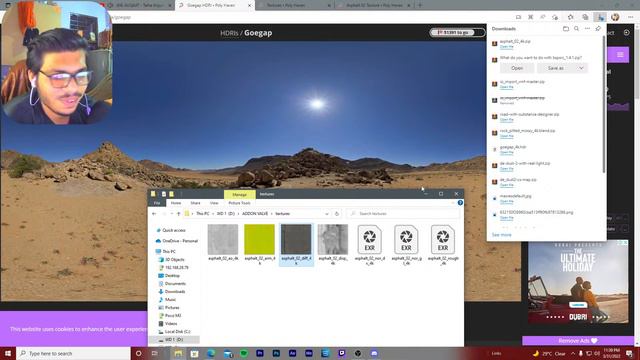The image size is (640, 360).
Task: Open Share ribbon tab in Explorer
Action: (x=195, y=203)
